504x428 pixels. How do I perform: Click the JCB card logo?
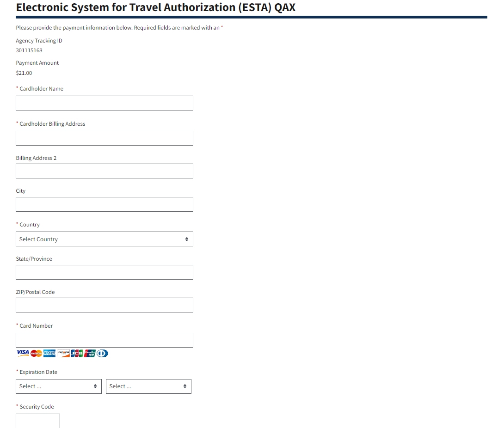click(77, 353)
